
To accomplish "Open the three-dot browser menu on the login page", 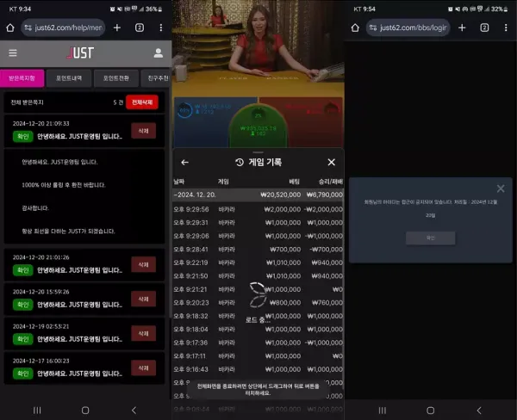I will 505,28.
